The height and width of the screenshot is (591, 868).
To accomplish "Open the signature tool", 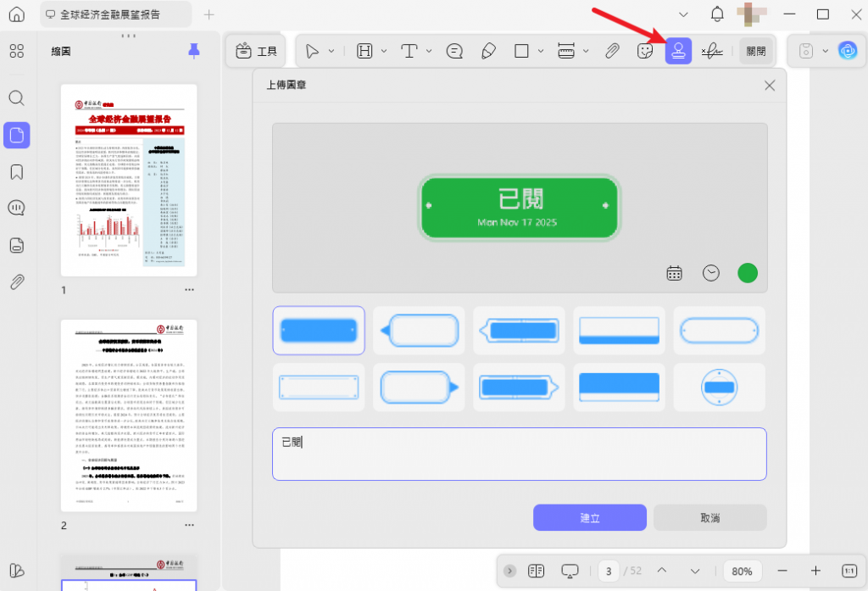I will (x=712, y=51).
